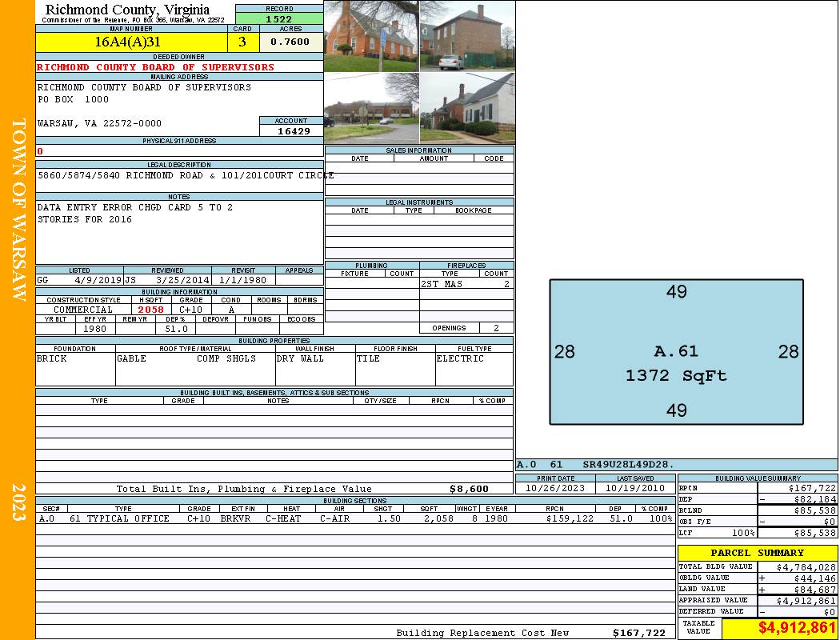Click the print date 10/26/2023 cell
Viewport: 840px width, 640px height.
tap(555, 488)
